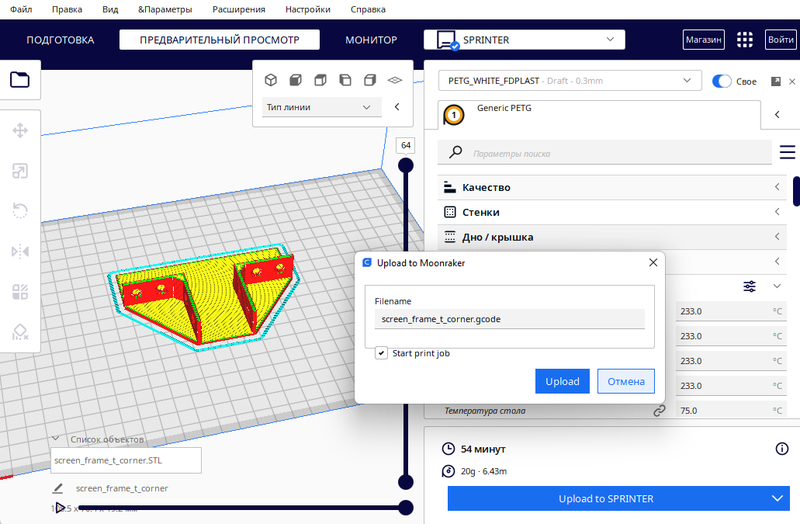Click the hamburger menu beside the search field
800x524 pixels.
click(x=787, y=153)
